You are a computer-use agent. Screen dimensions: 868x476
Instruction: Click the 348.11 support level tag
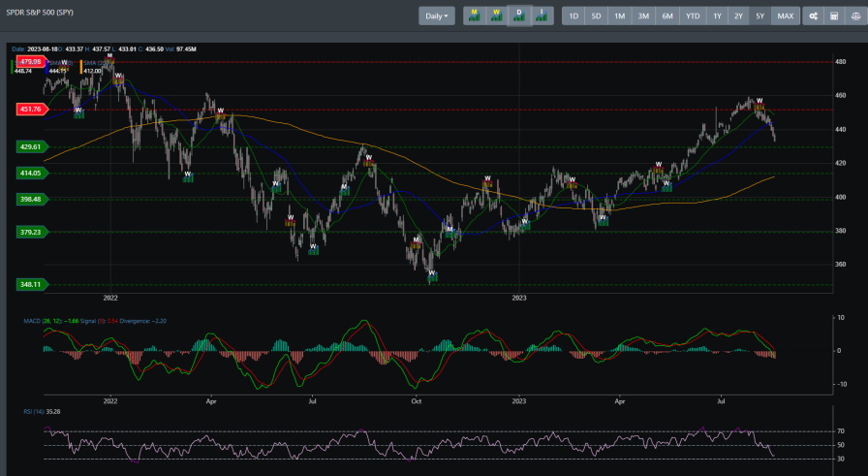click(30, 284)
